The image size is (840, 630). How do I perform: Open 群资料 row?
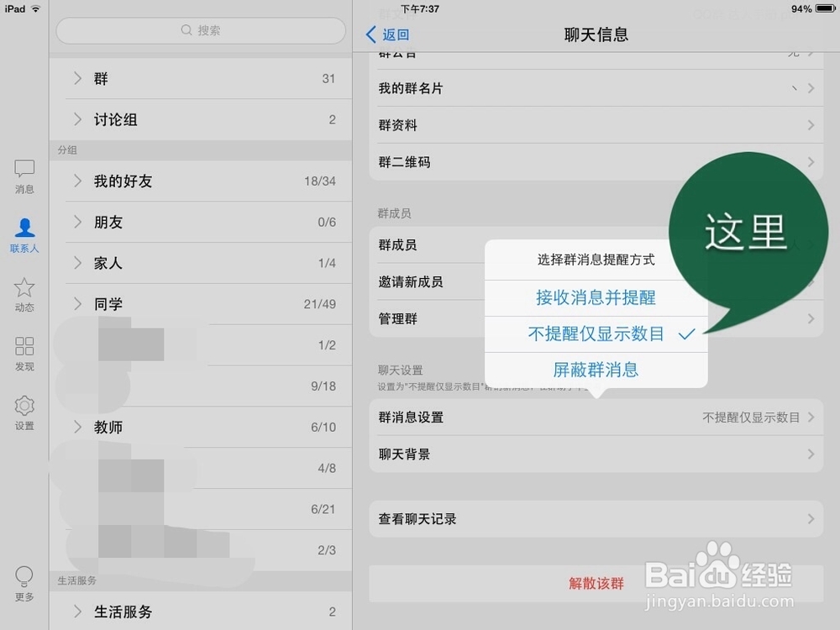pyautogui.click(x=596, y=125)
